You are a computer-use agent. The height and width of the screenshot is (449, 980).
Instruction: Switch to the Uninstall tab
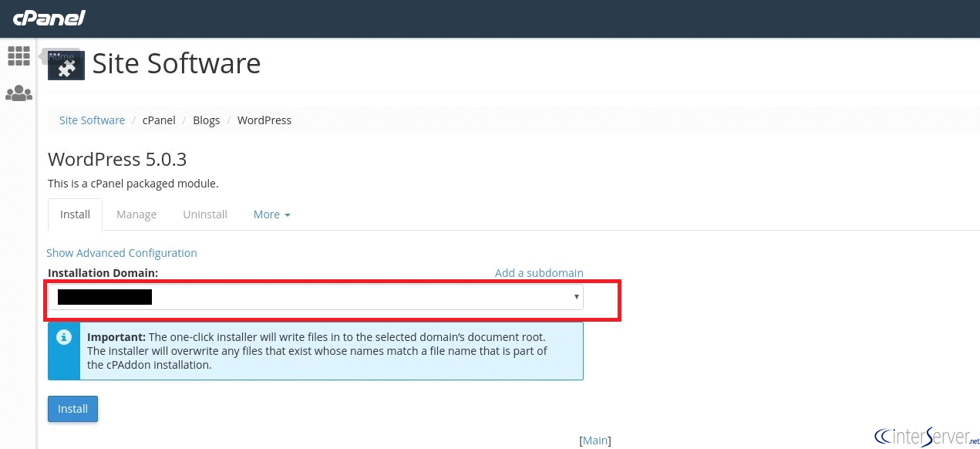[x=205, y=214]
